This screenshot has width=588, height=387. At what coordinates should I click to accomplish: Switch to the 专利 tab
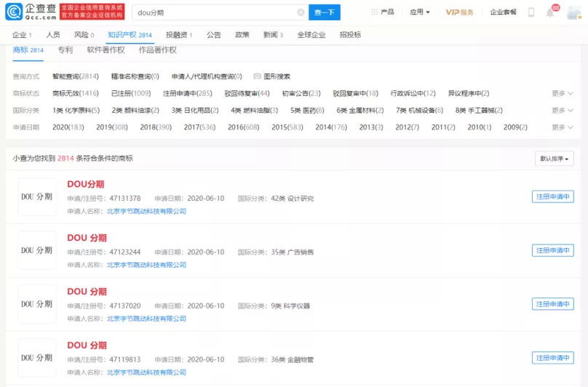pos(65,50)
